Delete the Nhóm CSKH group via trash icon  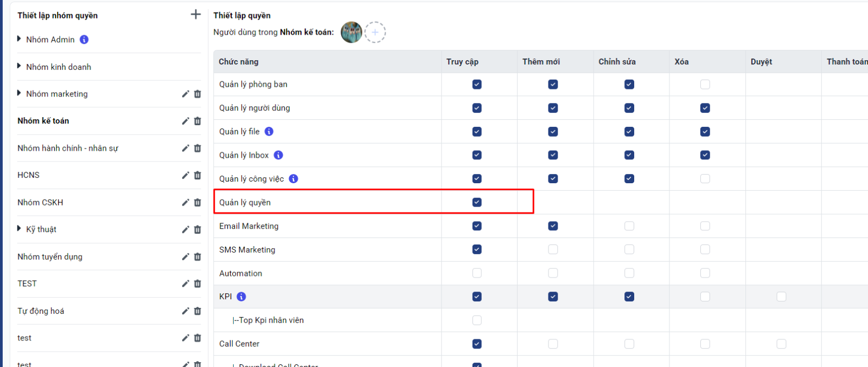click(197, 202)
